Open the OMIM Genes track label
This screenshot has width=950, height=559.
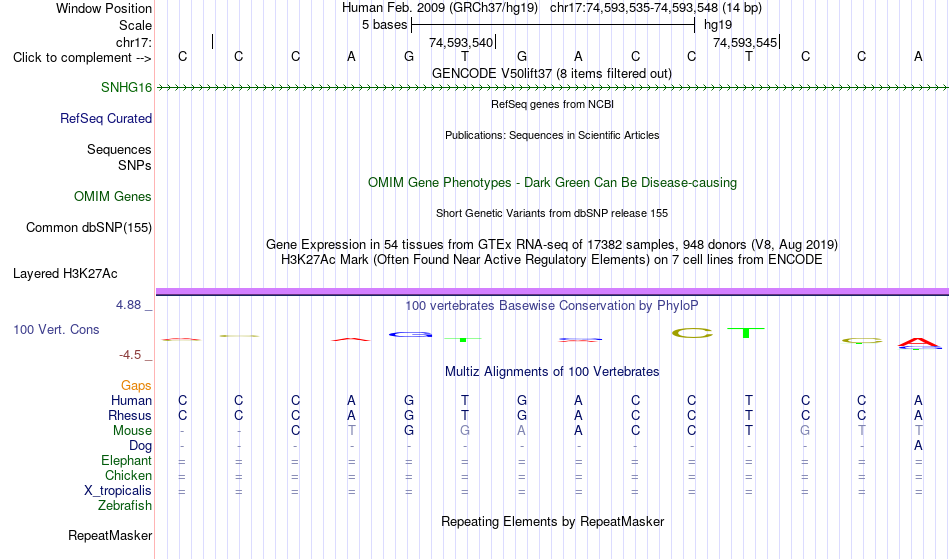coord(113,196)
